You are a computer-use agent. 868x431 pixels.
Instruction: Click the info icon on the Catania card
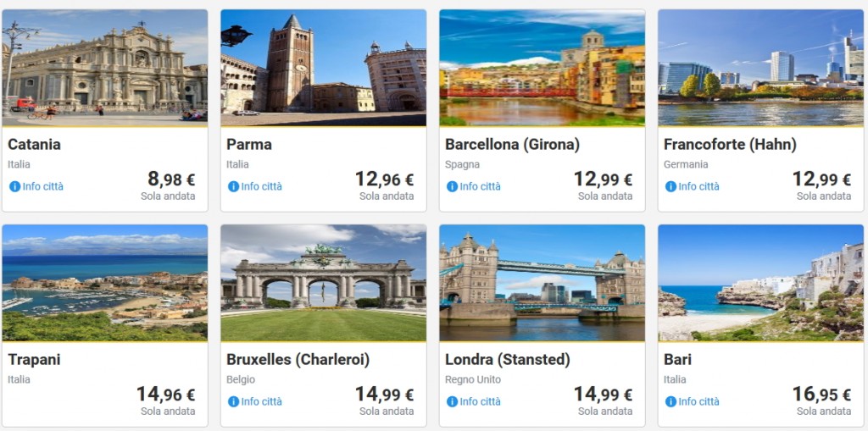(14, 186)
